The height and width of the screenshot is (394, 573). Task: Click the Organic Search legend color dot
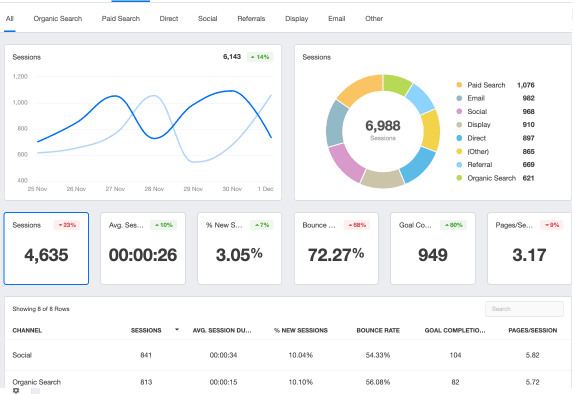pyautogui.click(x=459, y=178)
